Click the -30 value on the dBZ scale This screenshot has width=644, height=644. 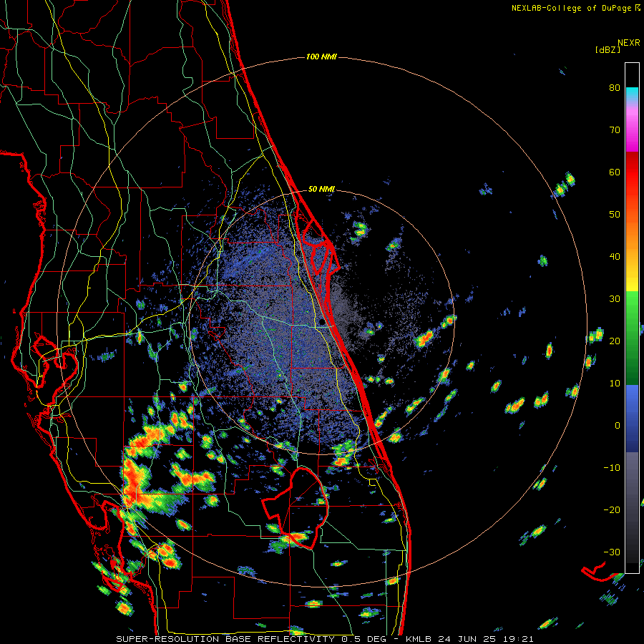click(612, 552)
